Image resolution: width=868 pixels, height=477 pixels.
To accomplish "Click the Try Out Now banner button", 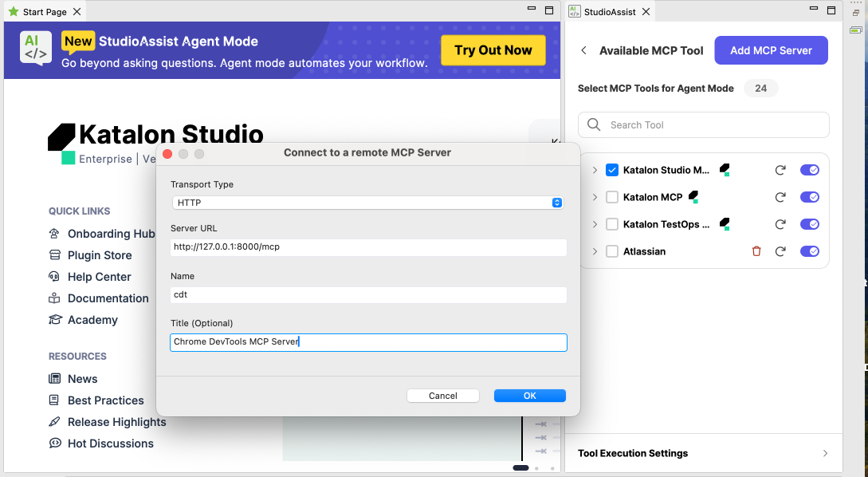I will coord(493,49).
